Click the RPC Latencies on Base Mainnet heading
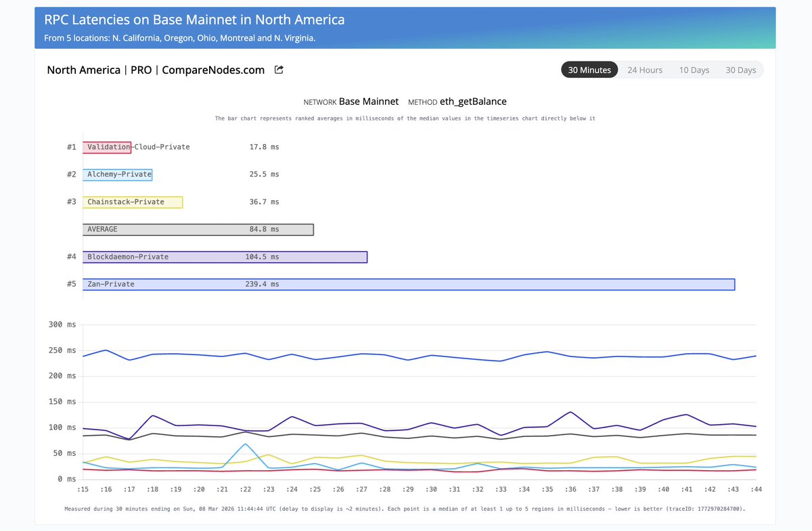 194,20
